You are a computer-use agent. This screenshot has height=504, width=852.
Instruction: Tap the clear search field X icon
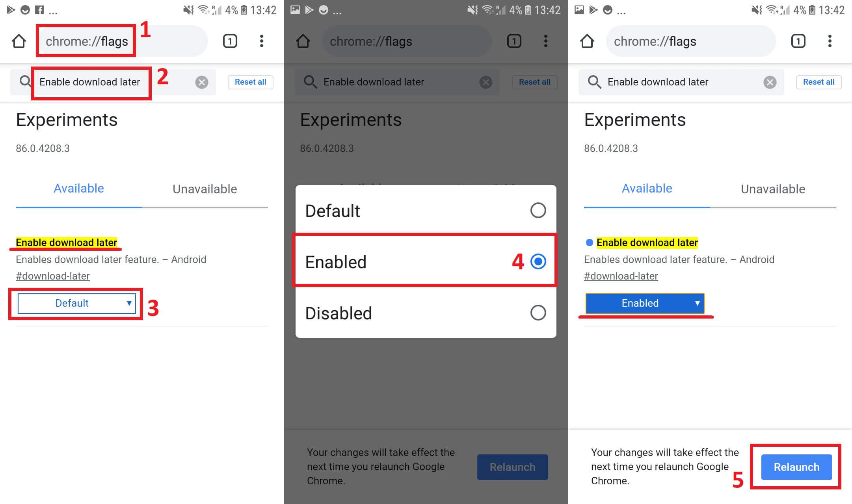(x=203, y=82)
